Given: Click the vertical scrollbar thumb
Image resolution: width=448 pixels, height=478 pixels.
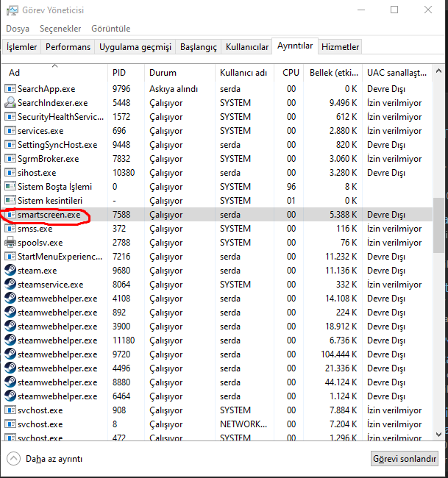Looking at the screenshot, I should point(438,225).
